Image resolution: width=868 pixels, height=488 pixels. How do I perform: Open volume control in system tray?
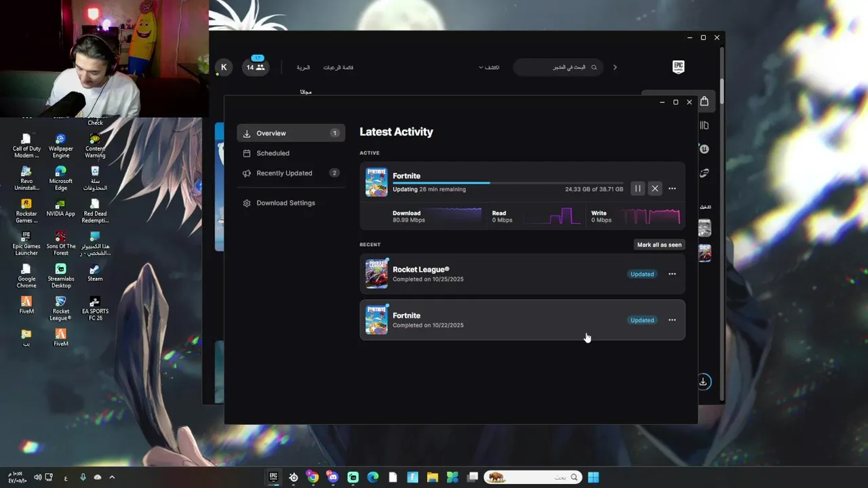click(x=38, y=477)
